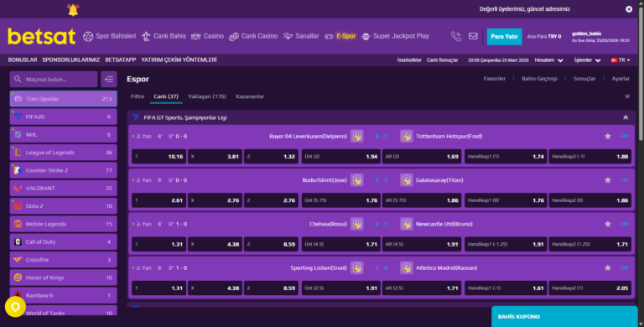Select FIFA20 game category
This screenshot has width=644, height=327.
click(x=63, y=117)
